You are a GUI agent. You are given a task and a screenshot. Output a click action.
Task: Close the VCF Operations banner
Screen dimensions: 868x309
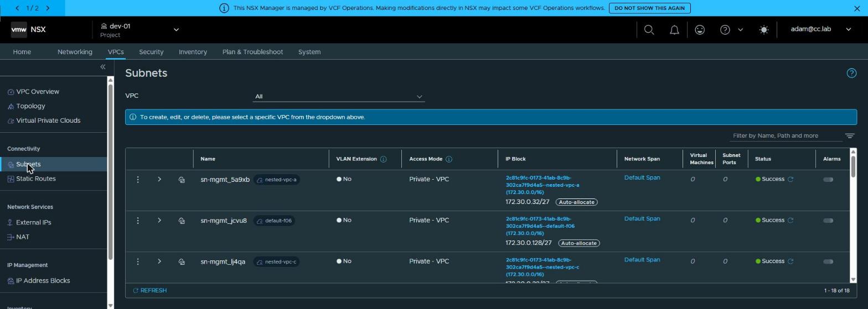click(857, 8)
